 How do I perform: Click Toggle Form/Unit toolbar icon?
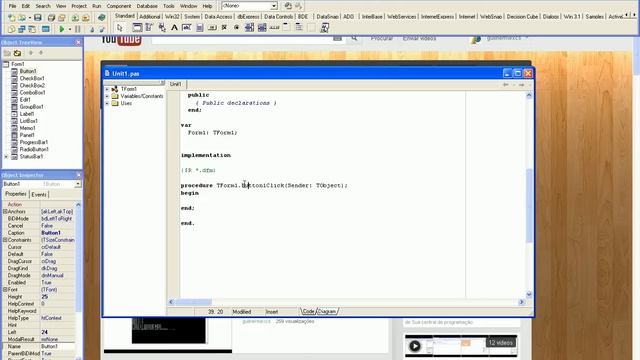(32, 29)
